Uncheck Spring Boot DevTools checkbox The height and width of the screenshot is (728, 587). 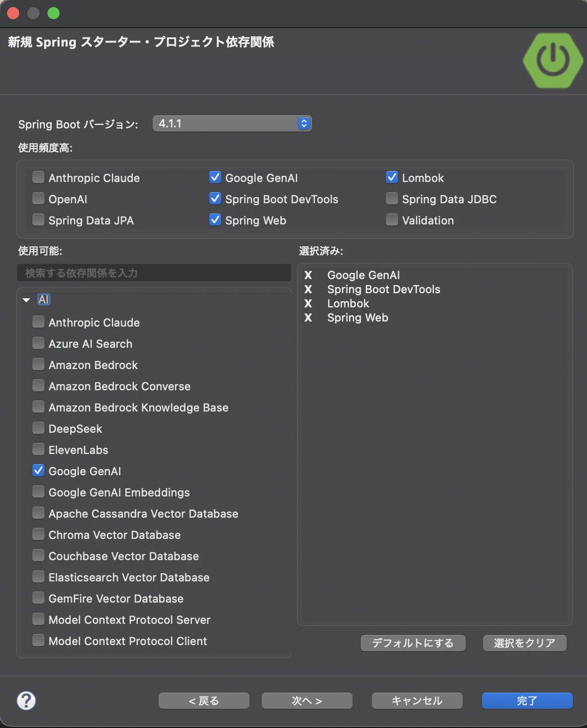pos(215,198)
